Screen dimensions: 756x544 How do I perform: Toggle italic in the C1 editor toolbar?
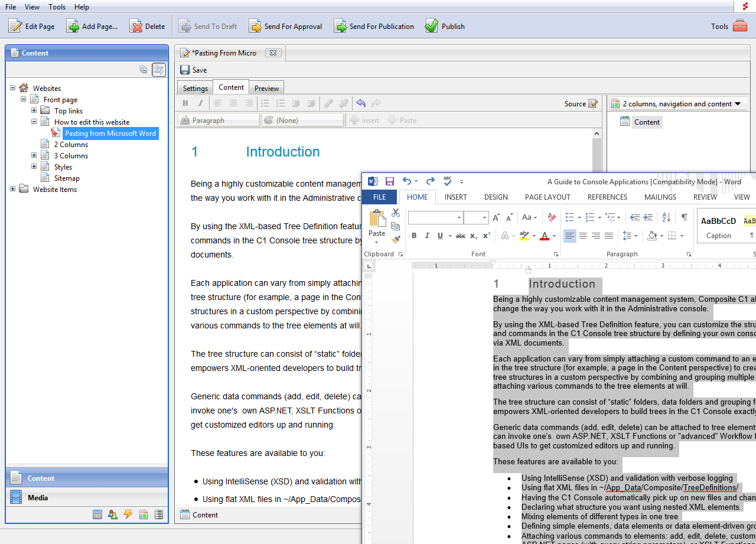pyautogui.click(x=200, y=103)
